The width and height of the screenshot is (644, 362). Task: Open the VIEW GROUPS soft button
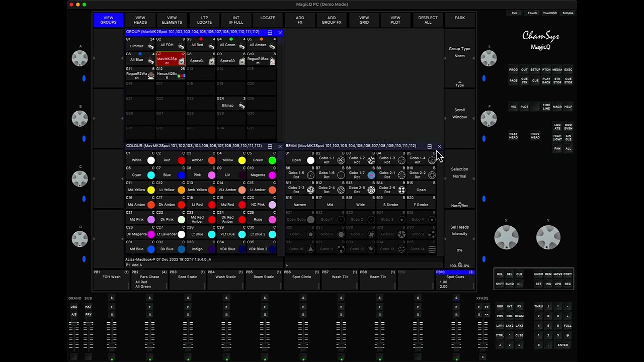point(108,20)
